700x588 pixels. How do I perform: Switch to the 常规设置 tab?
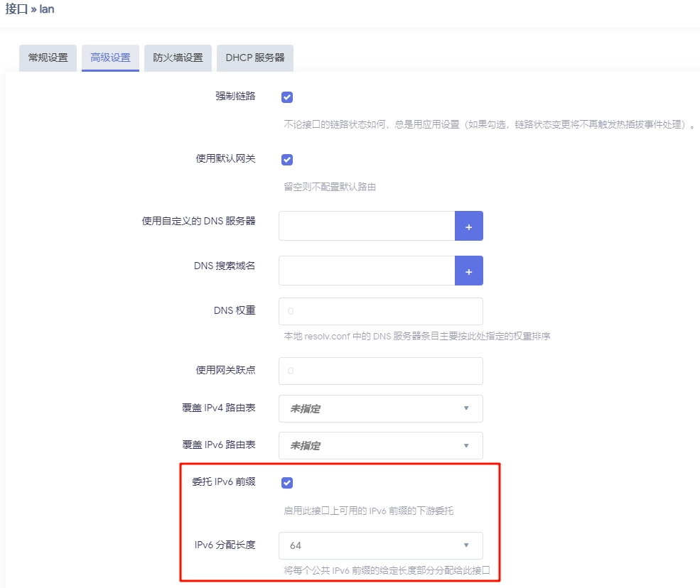pos(47,58)
